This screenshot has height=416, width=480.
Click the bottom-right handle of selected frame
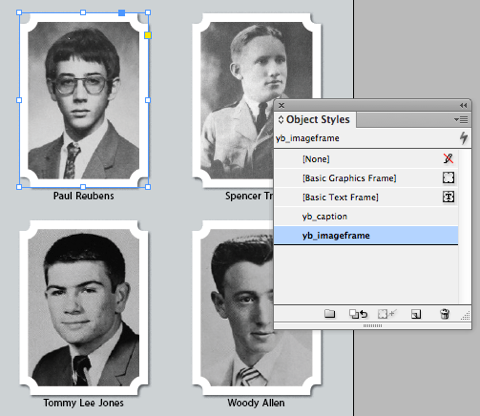click(x=148, y=187)
